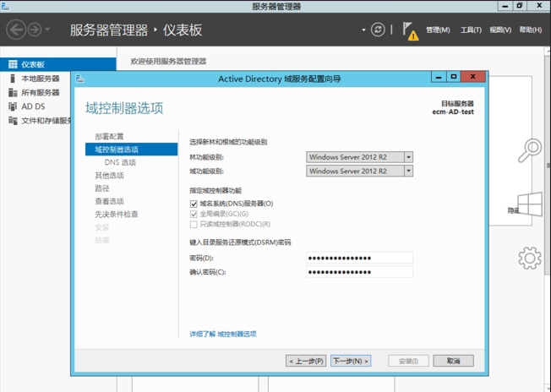
Task: Click the 确认密码(C) input field
Action: click(x=359, y=272)
